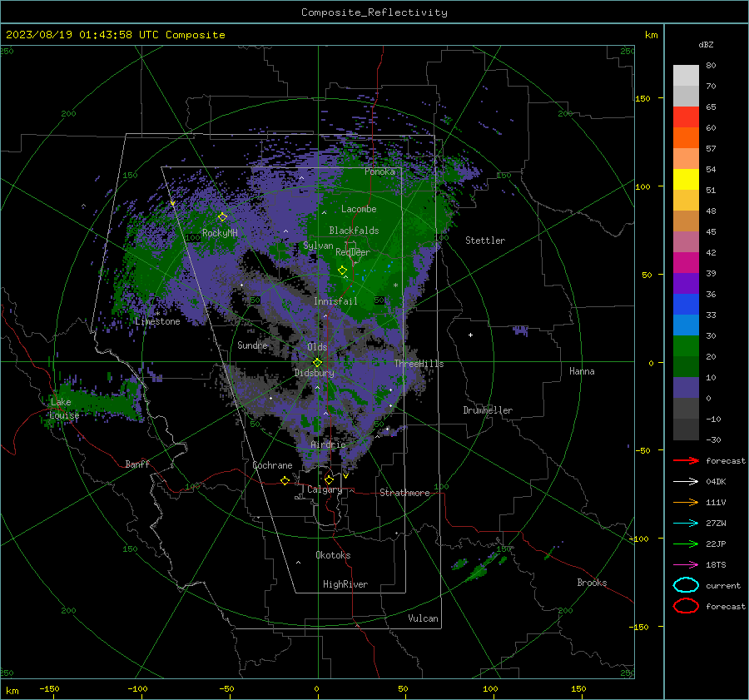
Task: Click the Brooks town label
Action: click(592, 583)
